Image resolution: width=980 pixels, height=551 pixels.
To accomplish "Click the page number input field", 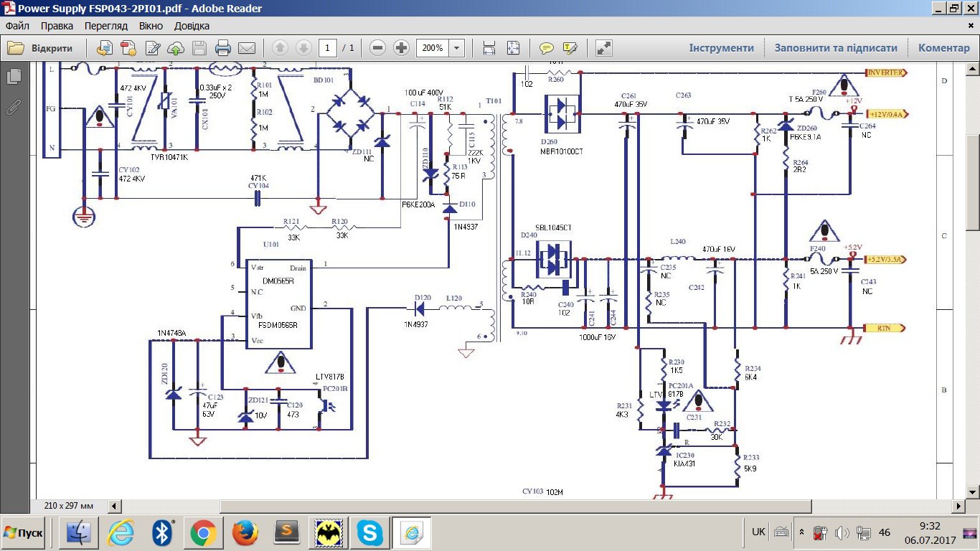I will [x=327, y=48].
